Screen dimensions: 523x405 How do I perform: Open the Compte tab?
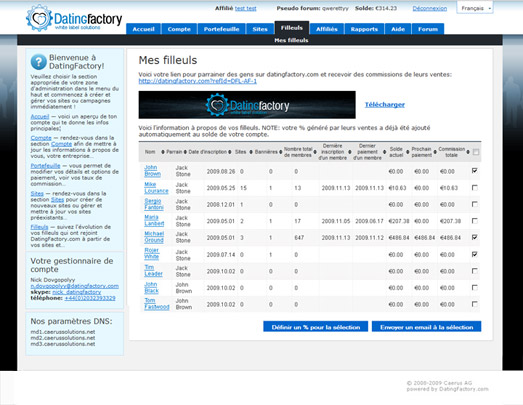point(179,29)
